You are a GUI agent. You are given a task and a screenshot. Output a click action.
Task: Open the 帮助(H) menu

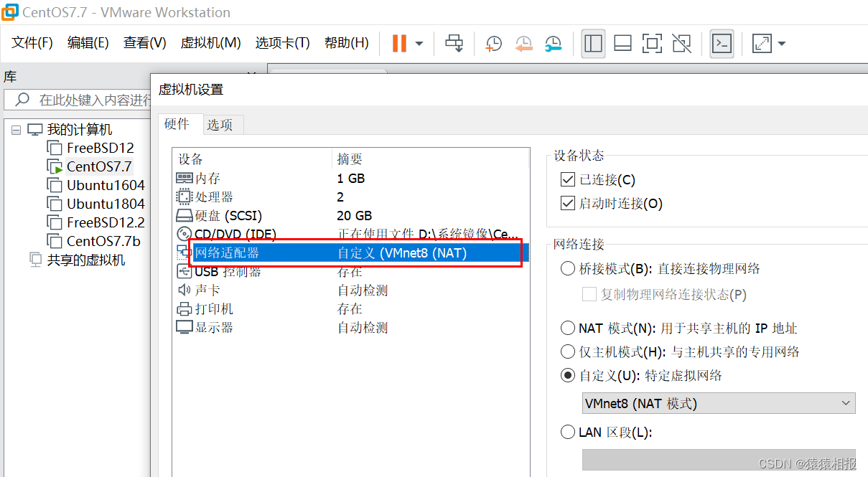346,43
